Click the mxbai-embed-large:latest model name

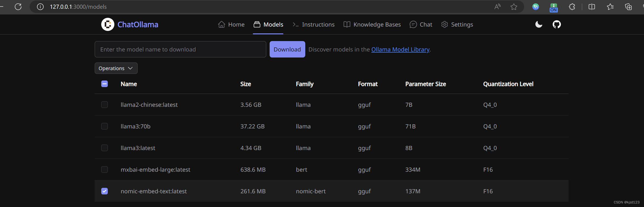tap(156, 169)
